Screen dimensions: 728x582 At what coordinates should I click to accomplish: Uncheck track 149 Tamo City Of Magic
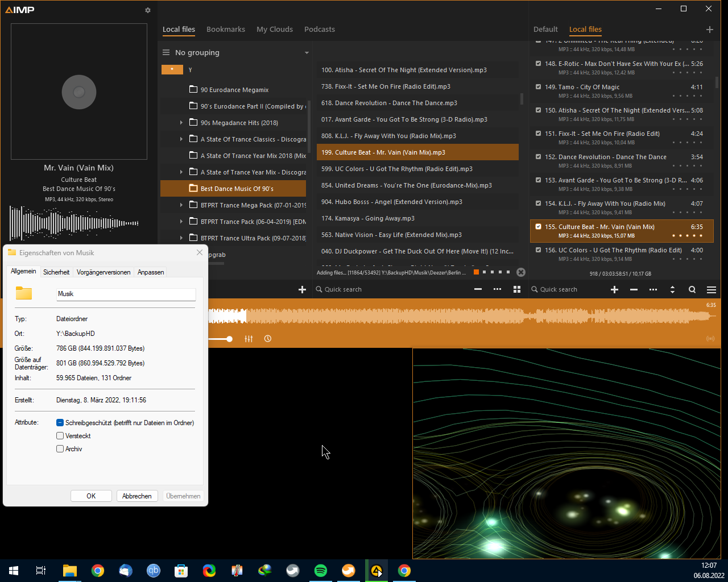[x=538, y=87]
